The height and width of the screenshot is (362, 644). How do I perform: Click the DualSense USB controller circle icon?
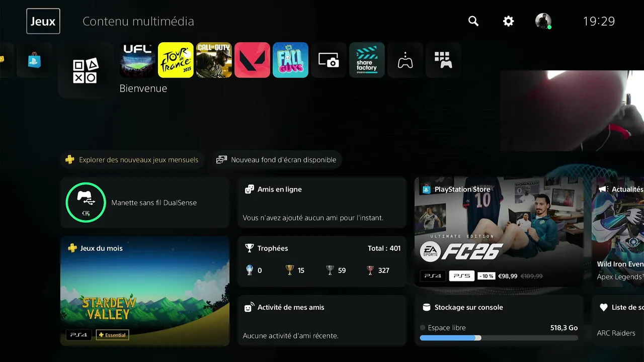[86, 203]
